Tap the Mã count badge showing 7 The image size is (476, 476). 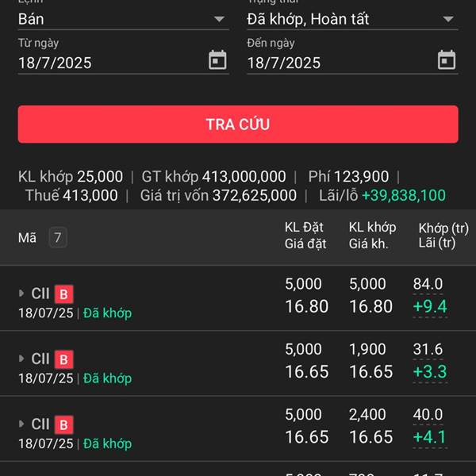coord(58,237)
